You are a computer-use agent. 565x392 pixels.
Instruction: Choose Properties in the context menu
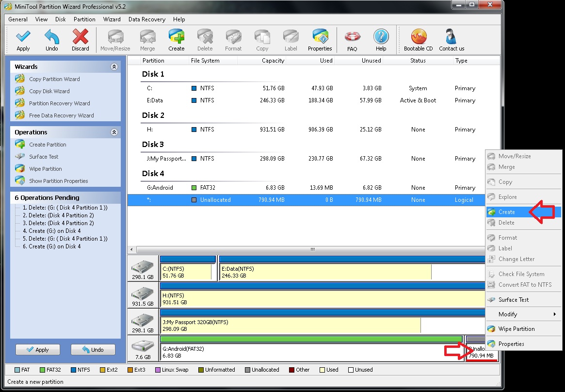pyautogui.click(x=523, y=343)
